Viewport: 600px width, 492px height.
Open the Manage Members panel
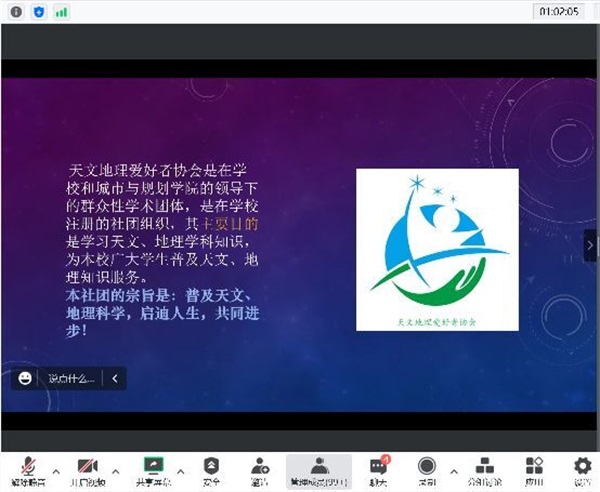[318, 469]
